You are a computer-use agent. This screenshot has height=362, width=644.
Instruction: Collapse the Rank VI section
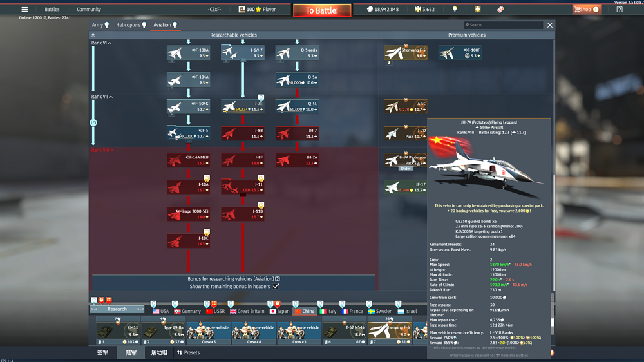(110, 43)
